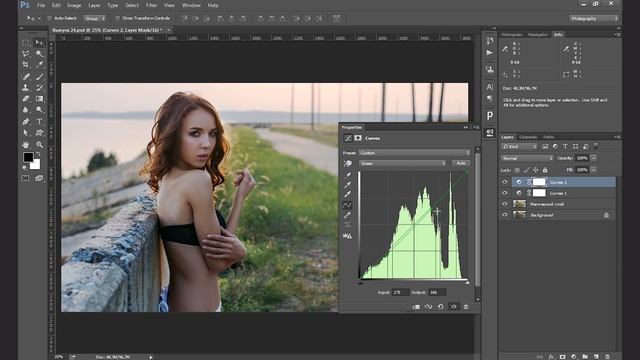This screenshot has width=640, height=360.
Task: Click the Curves Input value field
Action: 400,292
